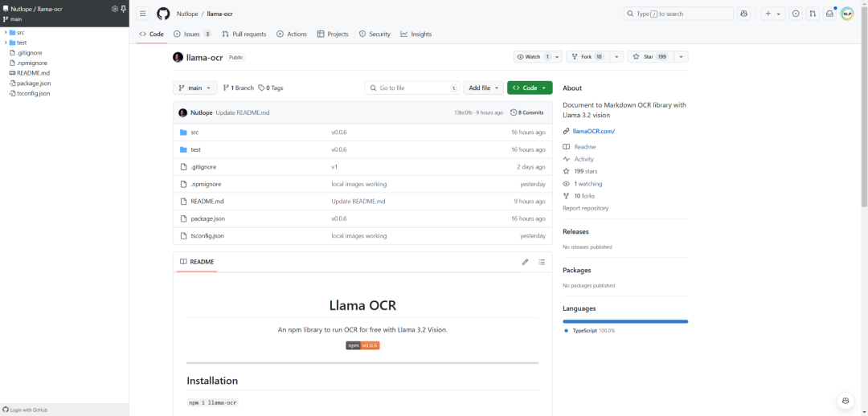The width and height of the screenshot is (868, 416).
Task: Focus the Type / to search field
Action: (x=678, y=14)
